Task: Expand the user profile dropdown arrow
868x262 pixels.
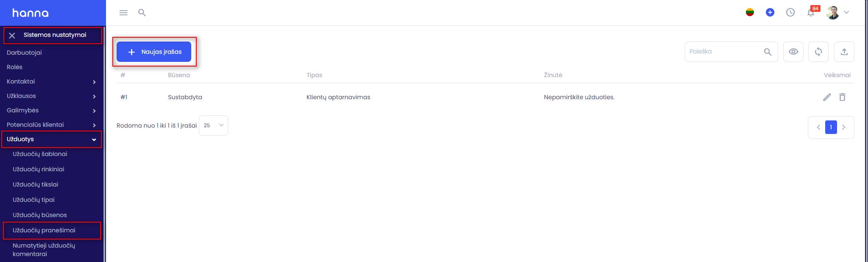Action: pyautogui.click(x=846, y=12)
